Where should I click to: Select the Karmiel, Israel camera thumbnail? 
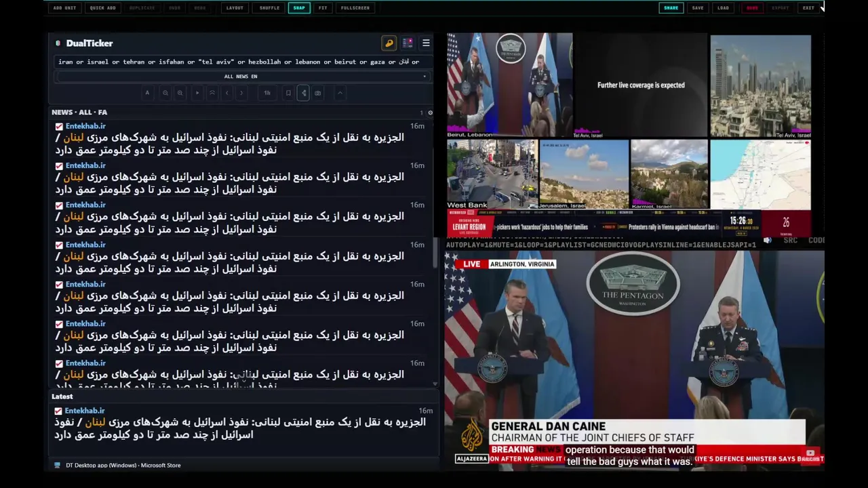point(669,174)
